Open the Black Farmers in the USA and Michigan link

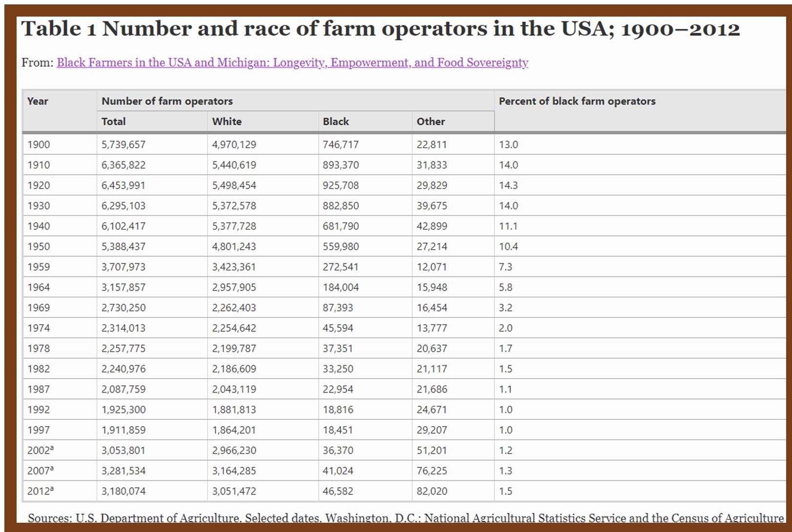292,62
